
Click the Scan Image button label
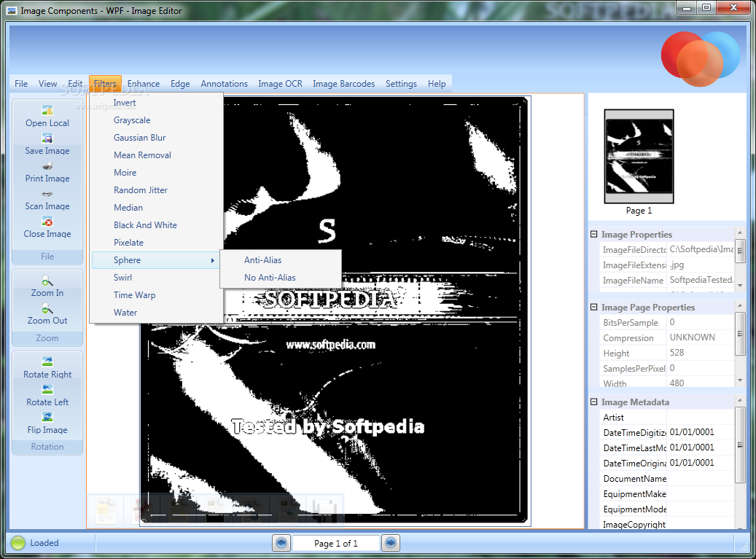click(x=47, y=206)
